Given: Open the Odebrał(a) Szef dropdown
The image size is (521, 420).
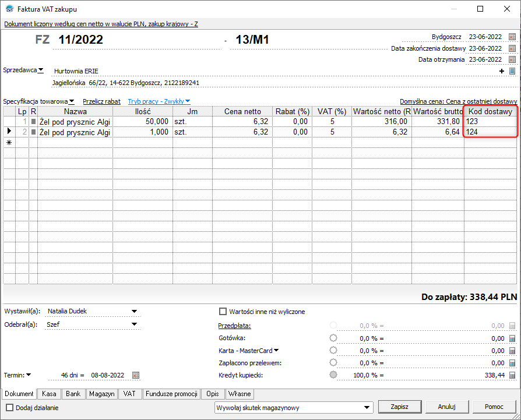Looking at the screenshot, I should click(134, 324).
